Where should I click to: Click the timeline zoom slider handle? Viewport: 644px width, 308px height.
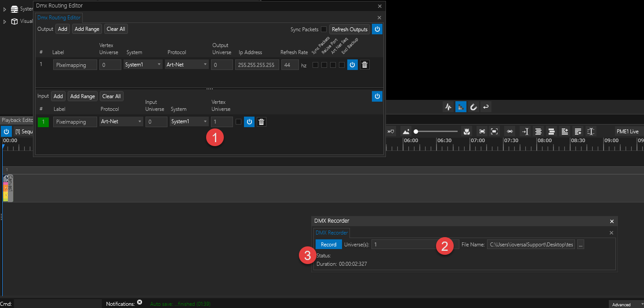(x=416, y=132)
